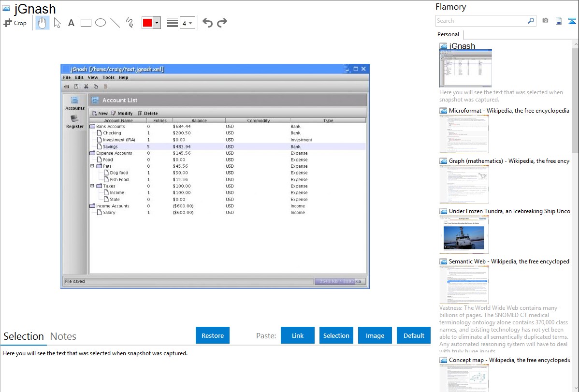
Task: Click the cut scissors icon in jGnash toolbar
Action: 86,87
